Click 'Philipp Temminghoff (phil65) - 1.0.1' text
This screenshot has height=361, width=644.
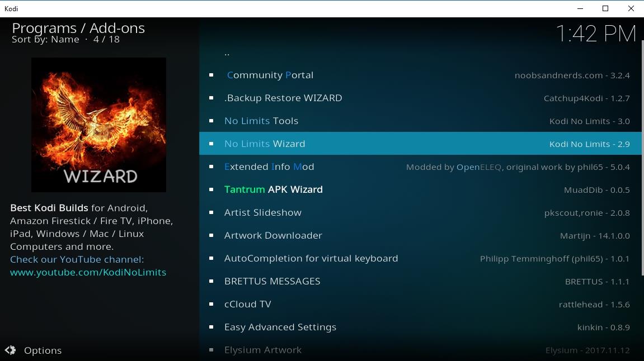pyautogui.click(x=554, y=259)
